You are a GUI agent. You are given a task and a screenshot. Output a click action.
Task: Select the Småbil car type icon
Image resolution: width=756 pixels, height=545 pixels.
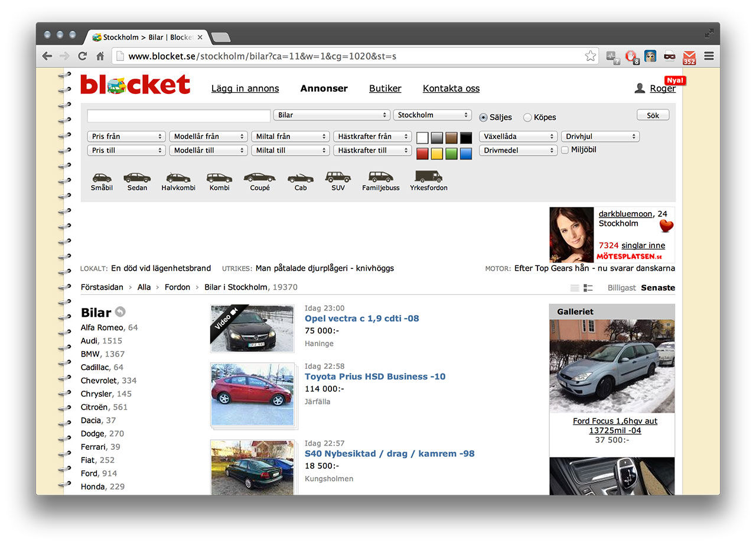tap(102, 177)
